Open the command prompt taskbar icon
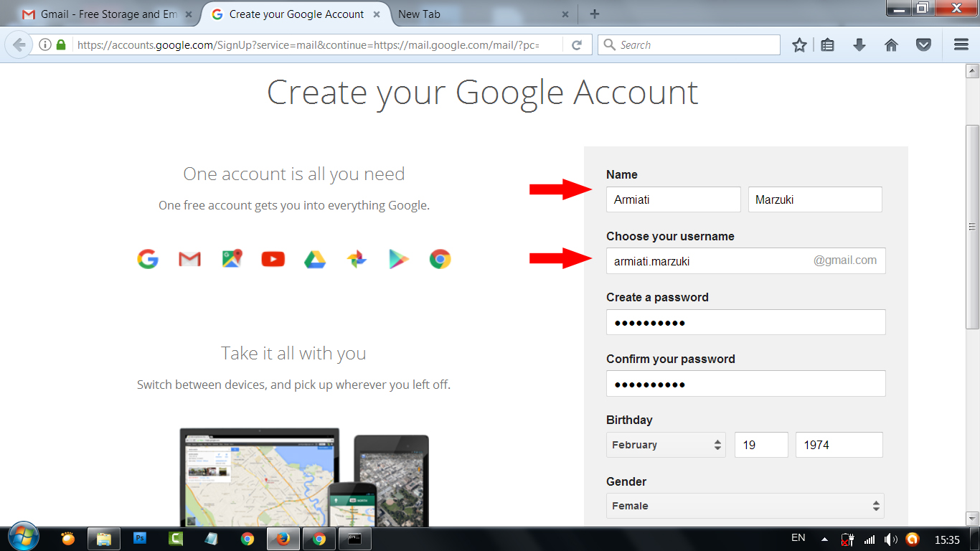The height and width of the screenshot is (551, 980). [354, 538]
